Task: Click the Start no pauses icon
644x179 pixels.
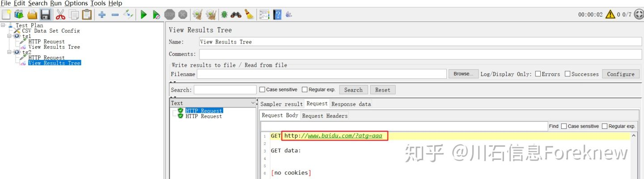Action: (157, 14)
